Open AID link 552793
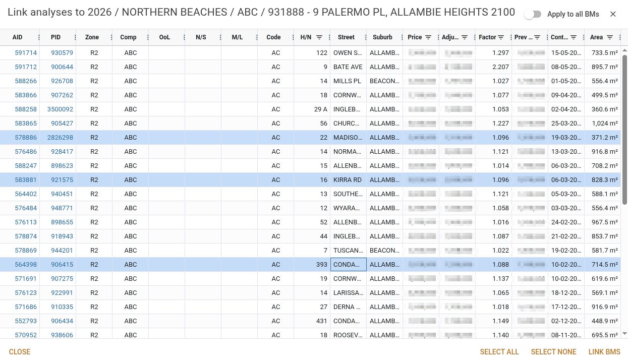 click(x=26, y=321)
